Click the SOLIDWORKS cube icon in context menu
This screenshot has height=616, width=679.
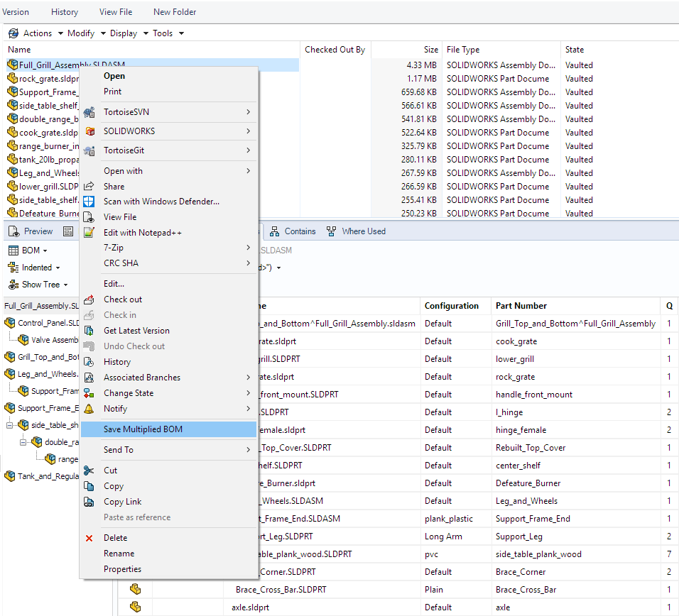[89, 131]
